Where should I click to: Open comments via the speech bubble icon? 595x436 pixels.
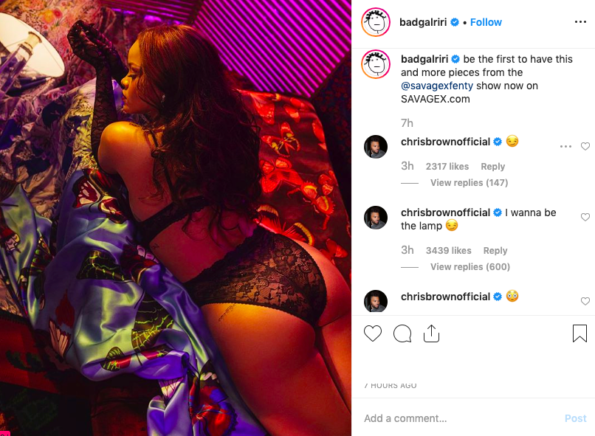(402, 334)
